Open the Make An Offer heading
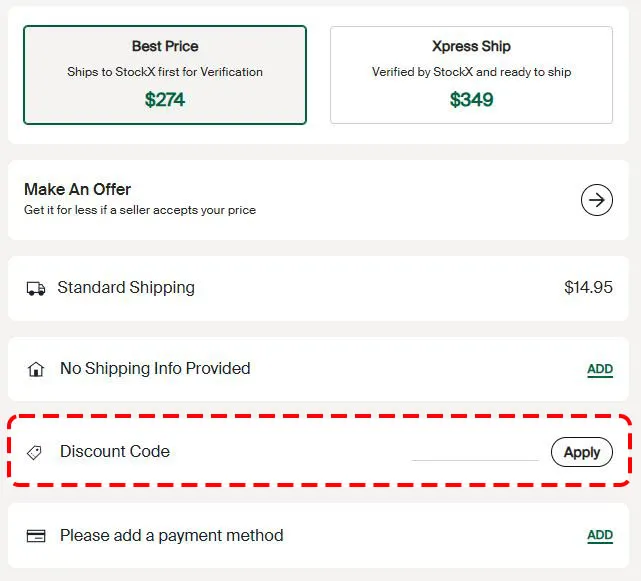 78,189
